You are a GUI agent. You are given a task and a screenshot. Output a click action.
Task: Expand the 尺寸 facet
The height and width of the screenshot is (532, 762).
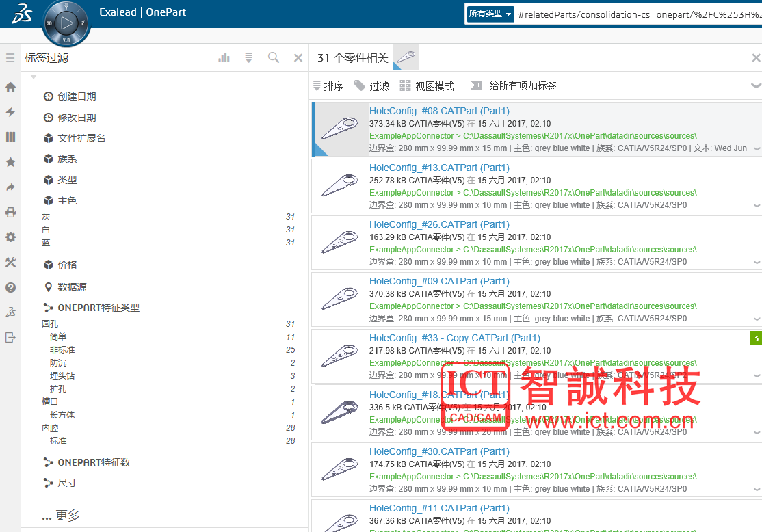click(60, 483)
